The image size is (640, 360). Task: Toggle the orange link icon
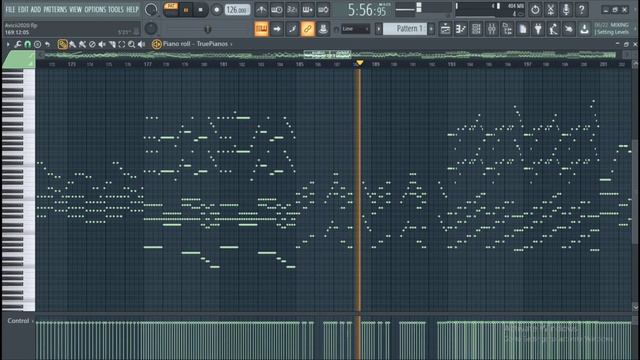point(308,29)
